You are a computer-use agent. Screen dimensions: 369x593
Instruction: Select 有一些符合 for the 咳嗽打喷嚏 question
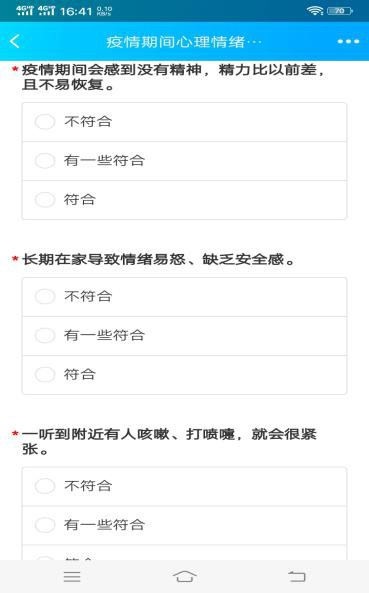(x=184, y=525)
